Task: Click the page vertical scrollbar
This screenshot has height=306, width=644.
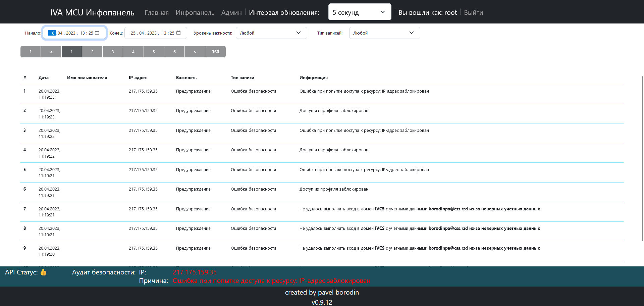Action: click(642, 158)
